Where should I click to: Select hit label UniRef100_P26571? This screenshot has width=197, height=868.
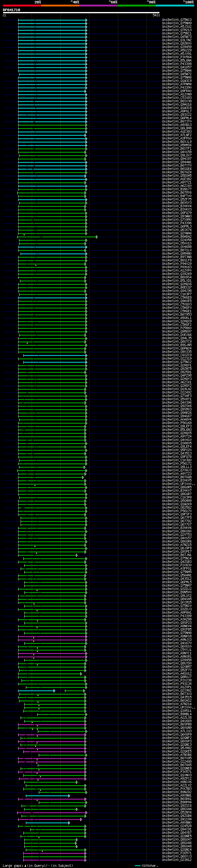tap(176, 853)
